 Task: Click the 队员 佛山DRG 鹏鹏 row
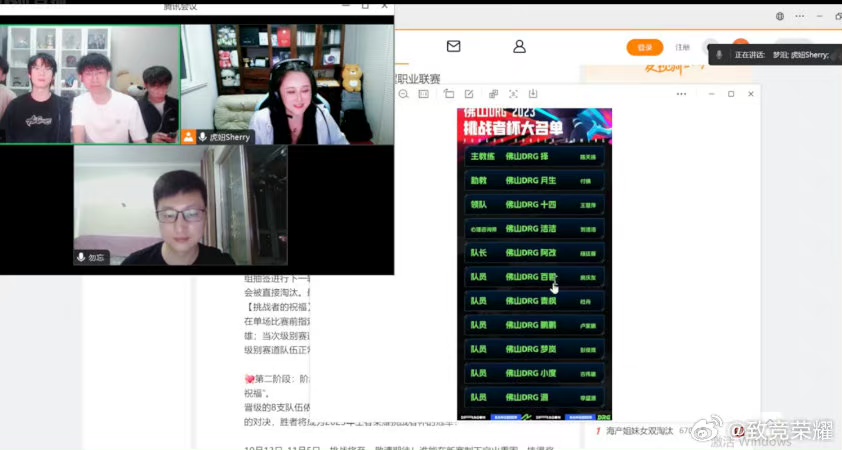coord(534,325)
